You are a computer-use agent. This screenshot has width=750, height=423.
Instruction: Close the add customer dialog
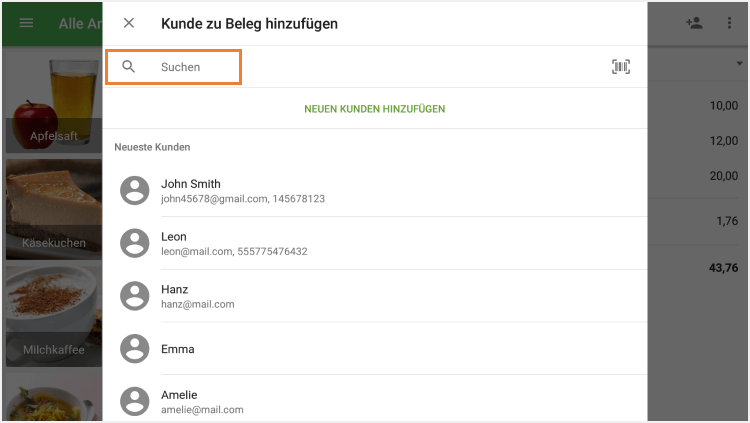tap(129, 23)
